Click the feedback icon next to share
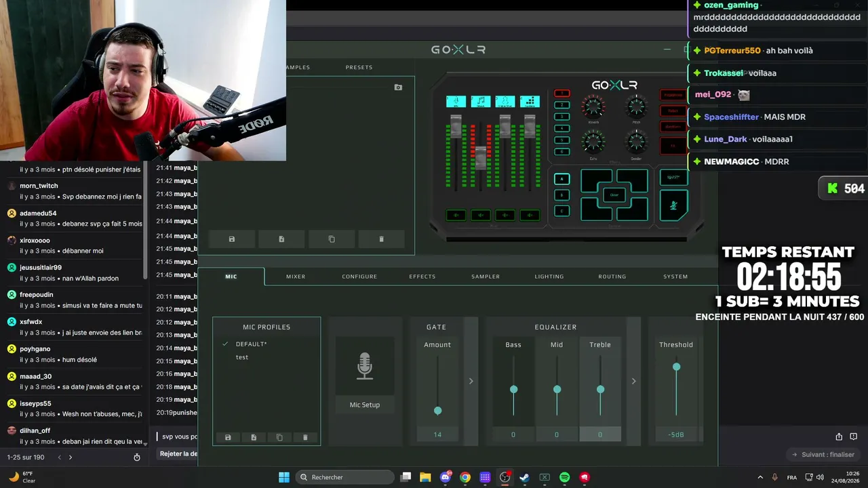The image size is (868, 488). pyautogui.click(x=854, y=436)
